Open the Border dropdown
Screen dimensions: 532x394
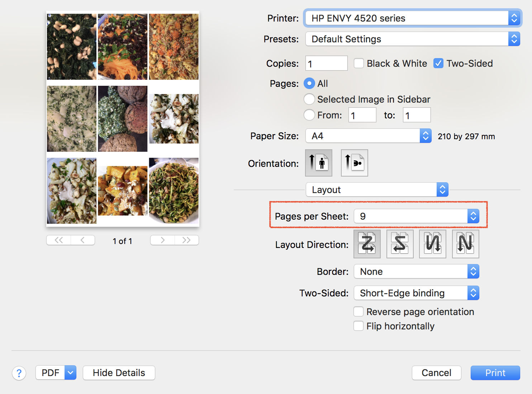click(417, 272)
